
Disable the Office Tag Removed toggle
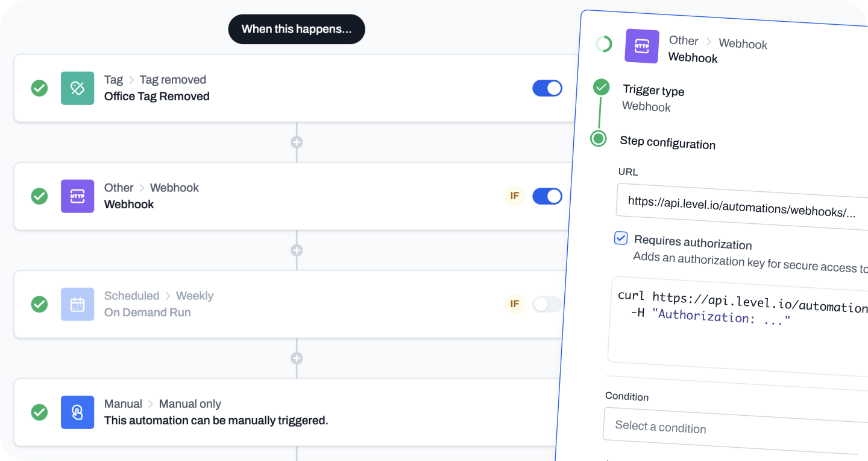(x=547, y=88)
